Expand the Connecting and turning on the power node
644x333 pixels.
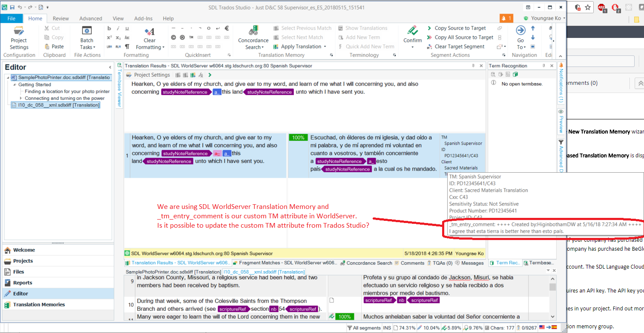tap(21, 98)
